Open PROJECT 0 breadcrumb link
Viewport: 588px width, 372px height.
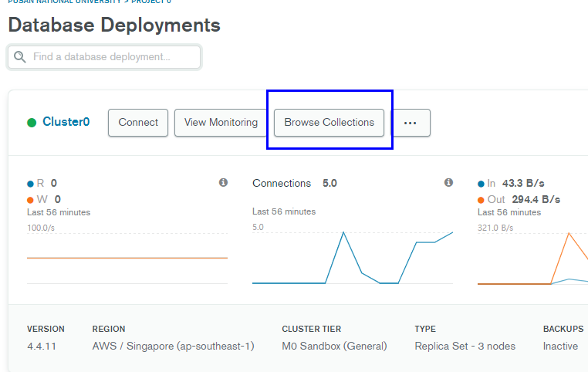click(x=151, y=2)
